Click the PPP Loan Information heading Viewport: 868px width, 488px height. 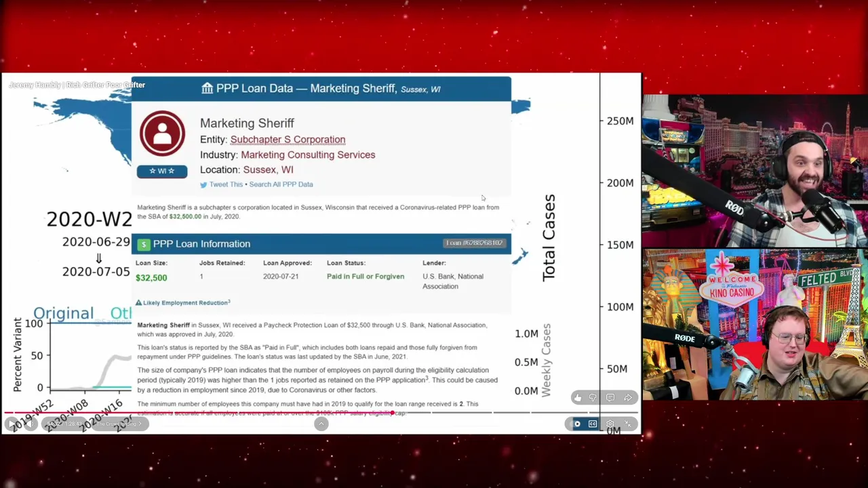click(201, 244)
